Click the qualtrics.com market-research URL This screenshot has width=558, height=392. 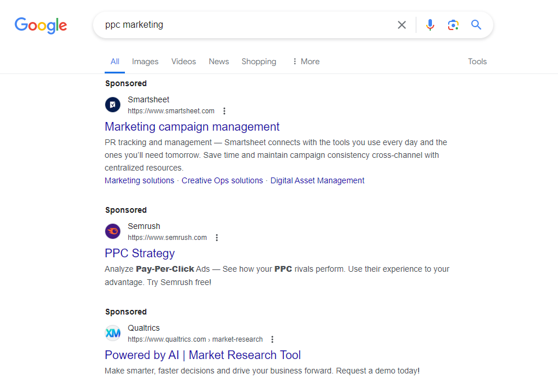click(195, 339)
